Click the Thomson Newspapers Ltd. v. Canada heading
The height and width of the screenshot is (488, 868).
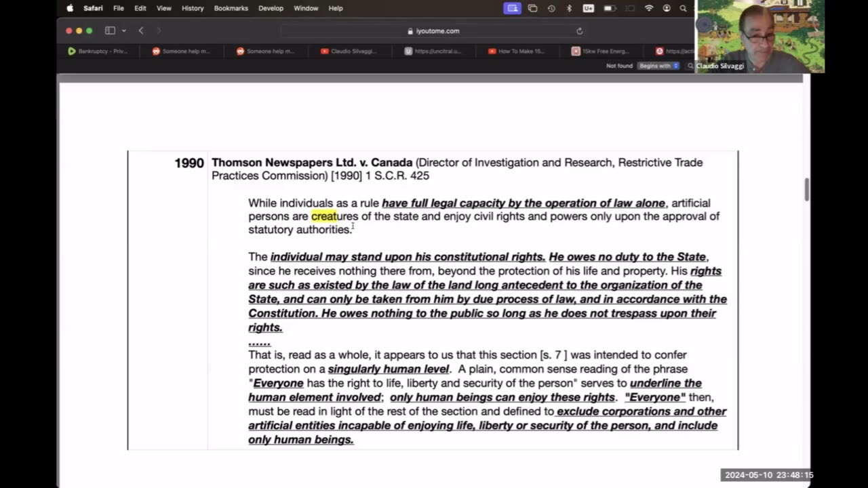(312, 163)
